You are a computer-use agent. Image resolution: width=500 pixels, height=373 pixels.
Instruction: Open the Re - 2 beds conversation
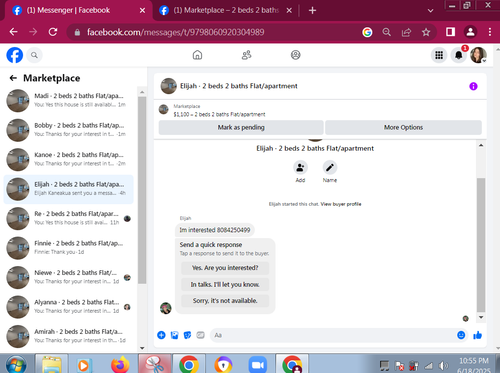pyautogui.click(x=69, y=218)
